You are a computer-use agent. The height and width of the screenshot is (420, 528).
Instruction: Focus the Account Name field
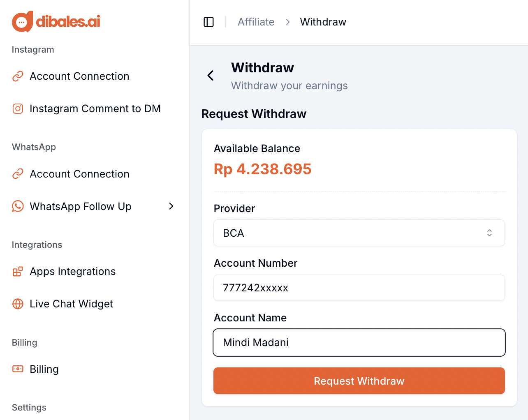[x=359, y=342]
